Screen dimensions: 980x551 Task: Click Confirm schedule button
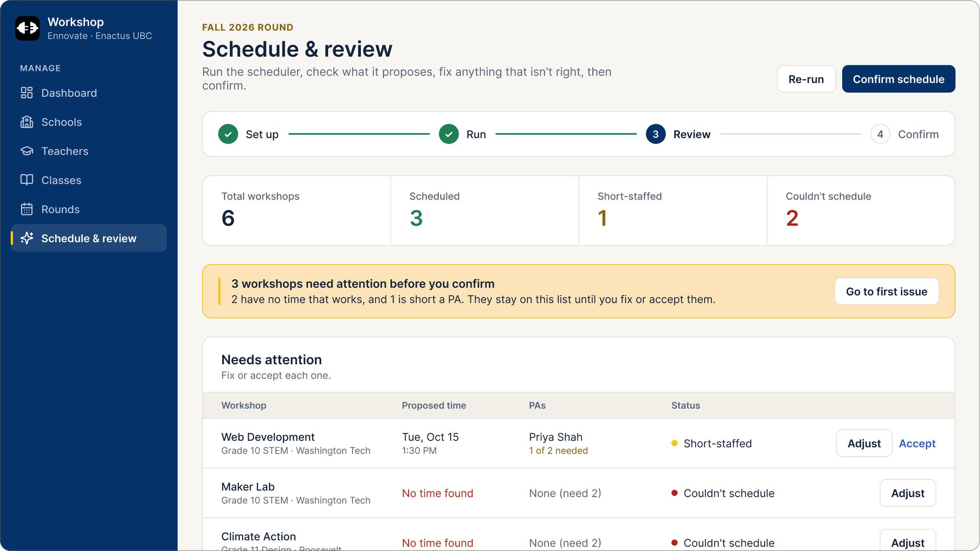click(x=898, y=79)
